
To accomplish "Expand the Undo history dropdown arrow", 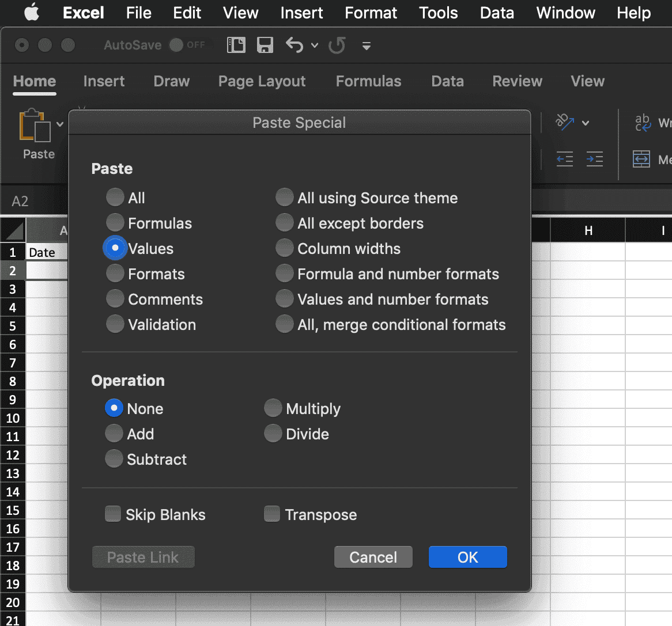I will click(315, 45).
